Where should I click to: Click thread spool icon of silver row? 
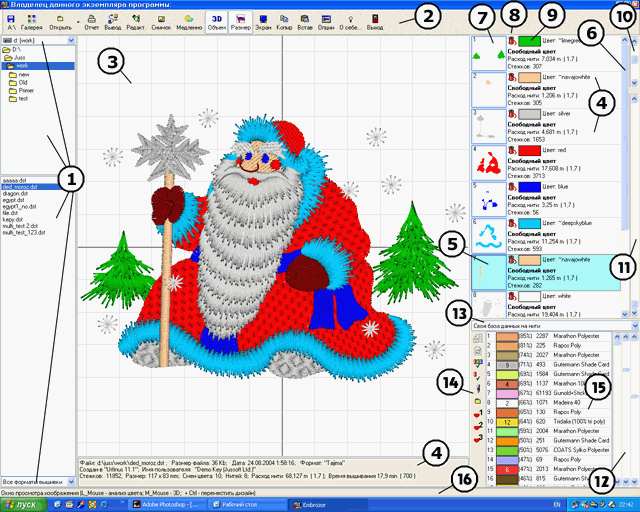pyautogui.click(x=512, y=114)
